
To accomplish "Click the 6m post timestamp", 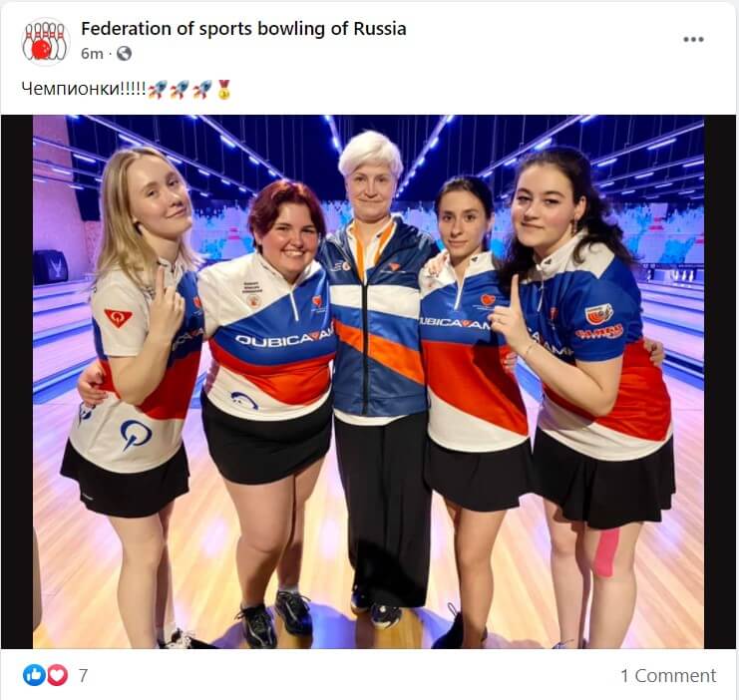I will [92, 54].
